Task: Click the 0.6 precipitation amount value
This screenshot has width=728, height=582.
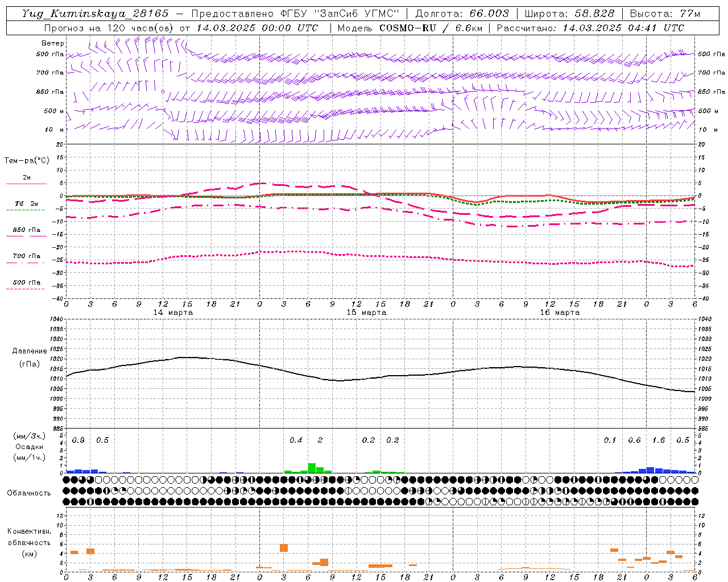Action: [x=634, y=440]
